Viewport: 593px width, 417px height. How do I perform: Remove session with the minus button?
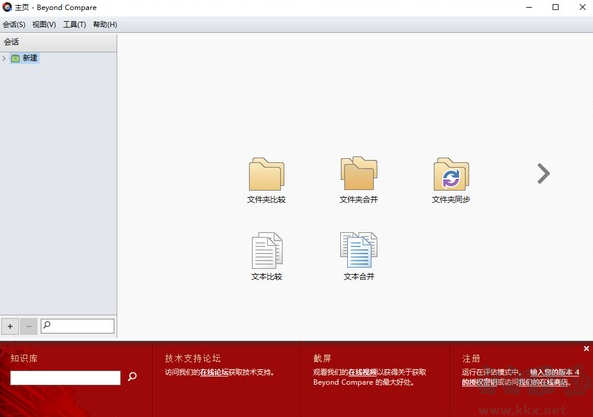click(29, 326)
